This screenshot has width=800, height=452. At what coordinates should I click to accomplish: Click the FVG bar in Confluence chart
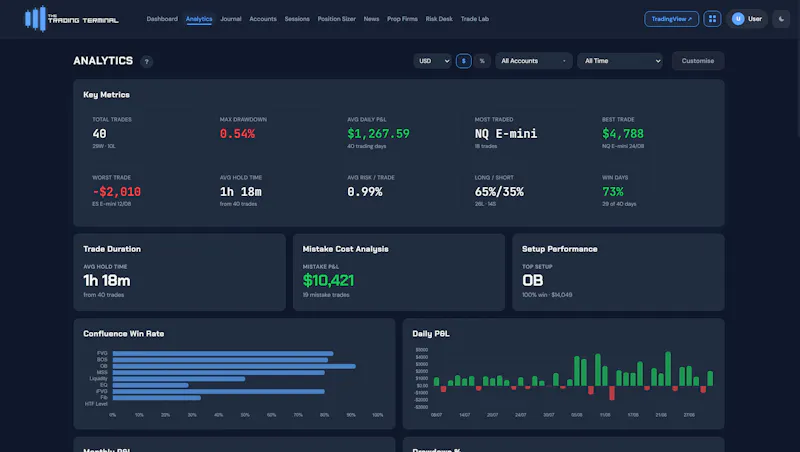pyautogui.click(x=223, y=353)
